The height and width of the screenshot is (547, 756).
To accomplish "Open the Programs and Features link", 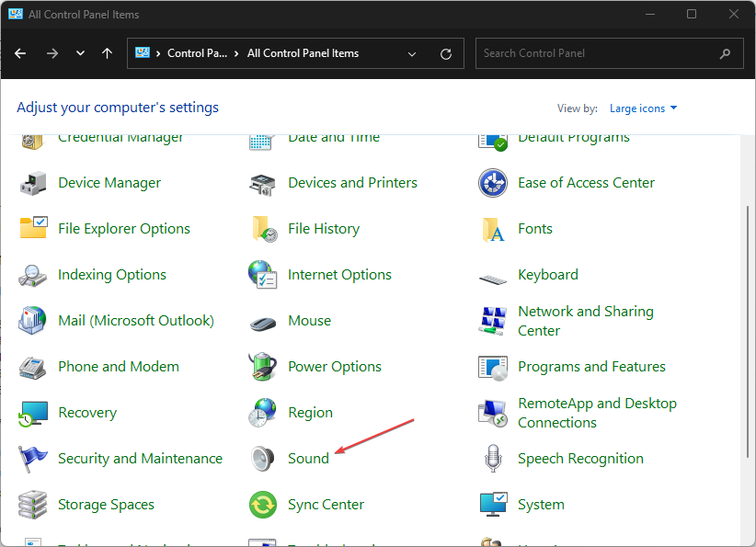I will point(591,367).
